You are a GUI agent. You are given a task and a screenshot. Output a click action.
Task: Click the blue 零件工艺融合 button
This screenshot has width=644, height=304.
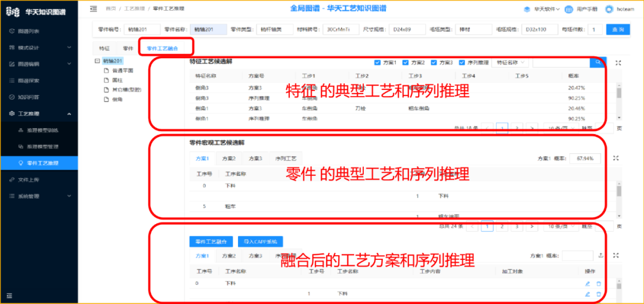tap(212, 241)
